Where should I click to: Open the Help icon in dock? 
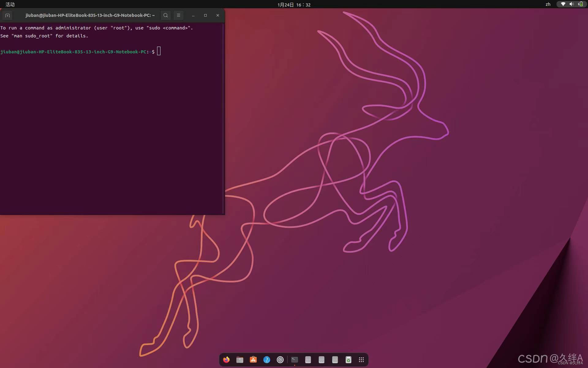267,360
